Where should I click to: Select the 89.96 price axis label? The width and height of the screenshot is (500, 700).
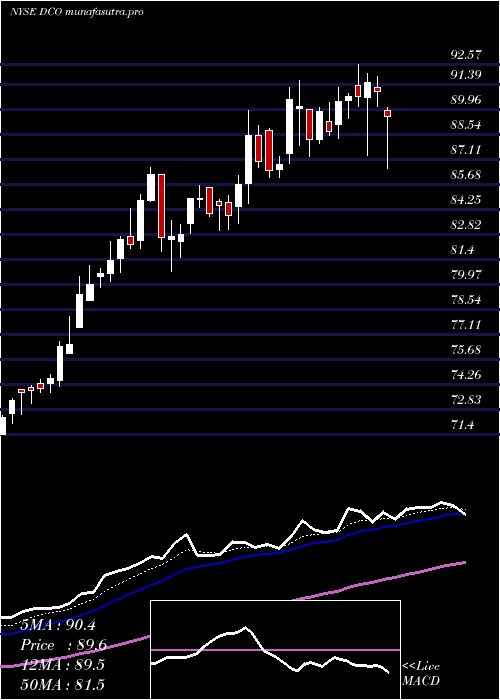[x=466, y=100]
